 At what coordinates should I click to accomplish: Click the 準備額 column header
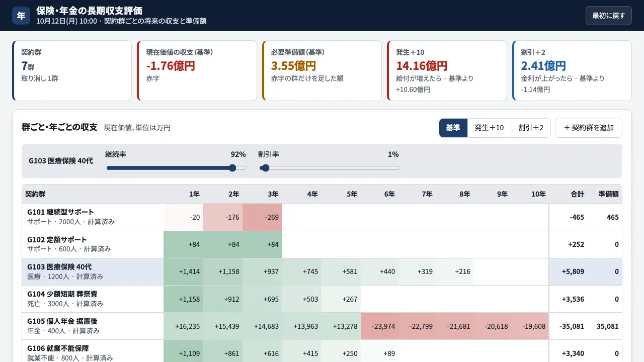click(608, 194)
